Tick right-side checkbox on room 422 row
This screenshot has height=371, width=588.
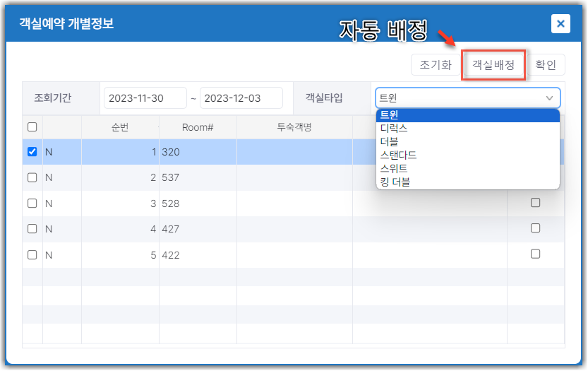pyautogui.click(x=536, y=254)
